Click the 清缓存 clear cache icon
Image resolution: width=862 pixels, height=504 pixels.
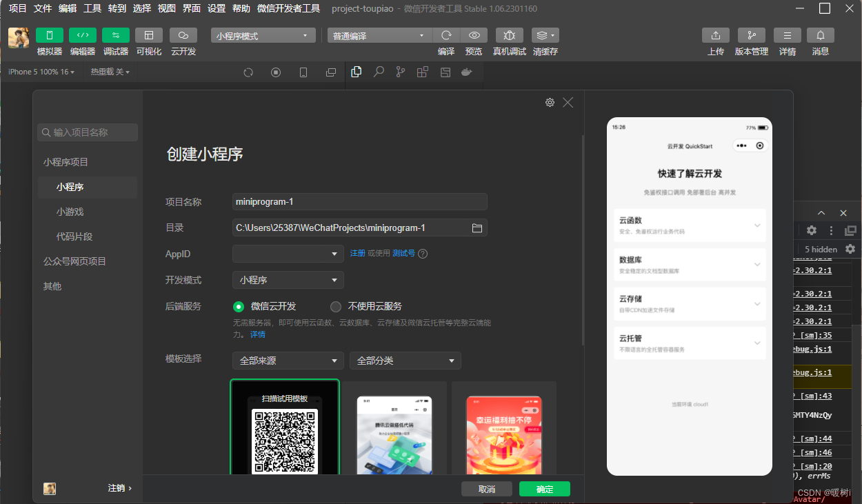[x=545, y=35]
